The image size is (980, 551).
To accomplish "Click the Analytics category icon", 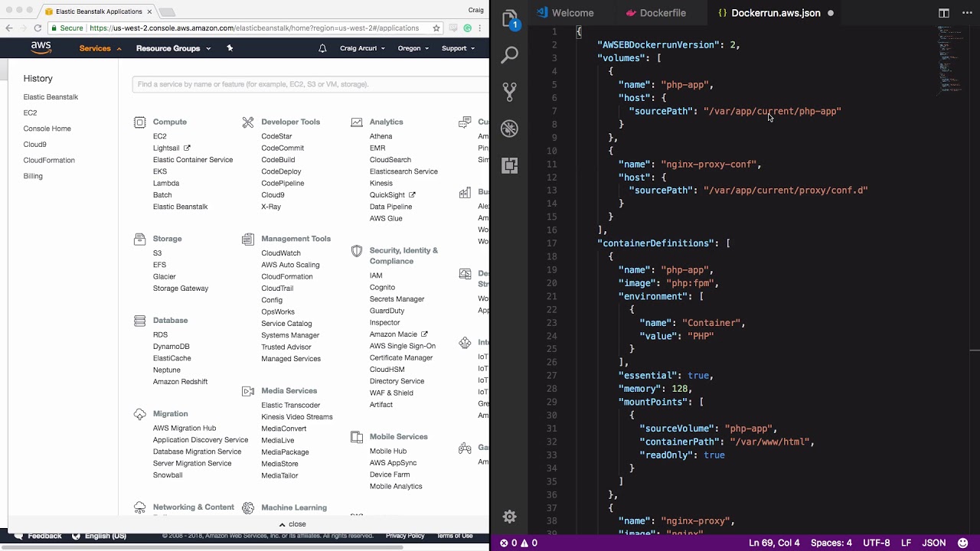I will click(x=357, y=122).
